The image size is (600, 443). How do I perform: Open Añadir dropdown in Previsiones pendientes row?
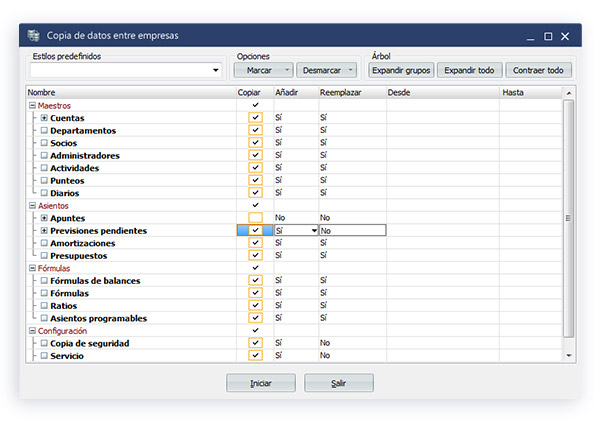(313, 231)
